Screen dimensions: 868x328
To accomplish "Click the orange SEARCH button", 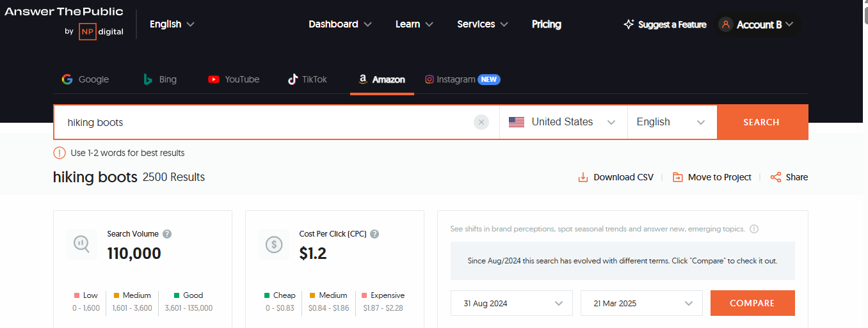I will tap(762, 122).
